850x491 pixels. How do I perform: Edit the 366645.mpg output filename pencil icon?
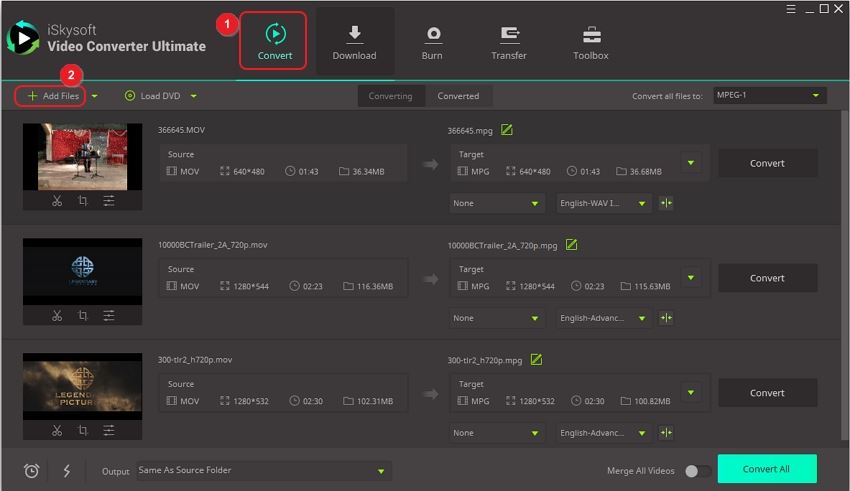click(507, 130)
